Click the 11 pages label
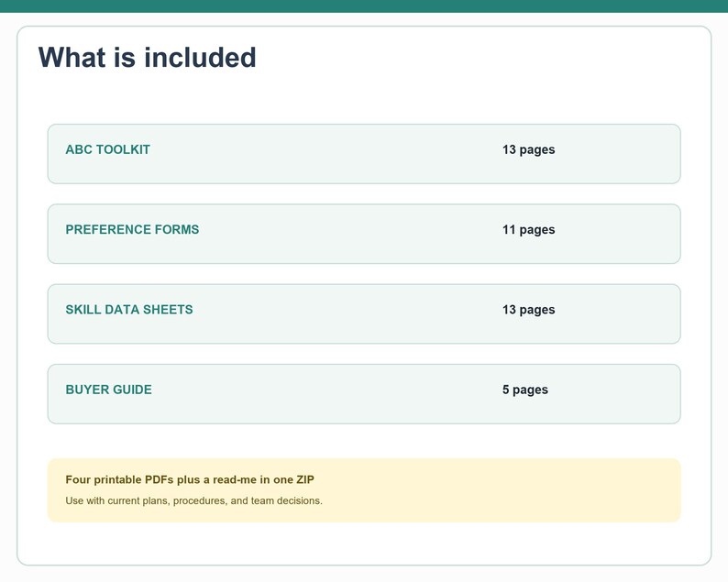The width and height of the screenshot is (728, 582). (528, 230)
